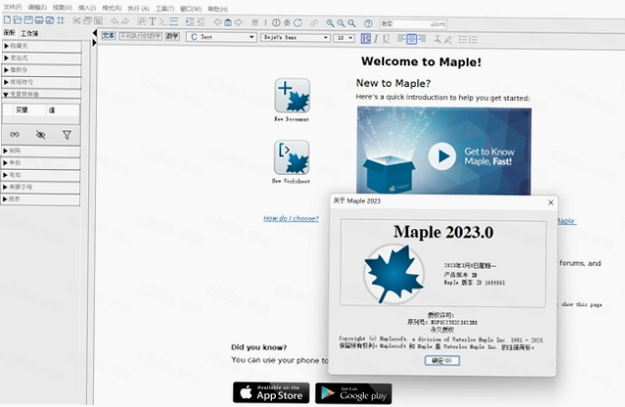The height and width of the screenshot is (407, 625).
Task: Click the Print icon in toolbar
Action: click(39, 20)
